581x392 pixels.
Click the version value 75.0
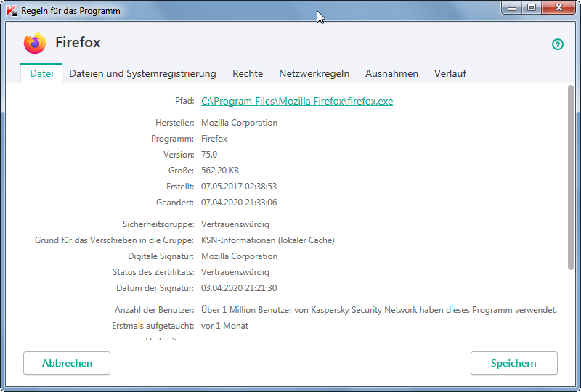[209, 155]
